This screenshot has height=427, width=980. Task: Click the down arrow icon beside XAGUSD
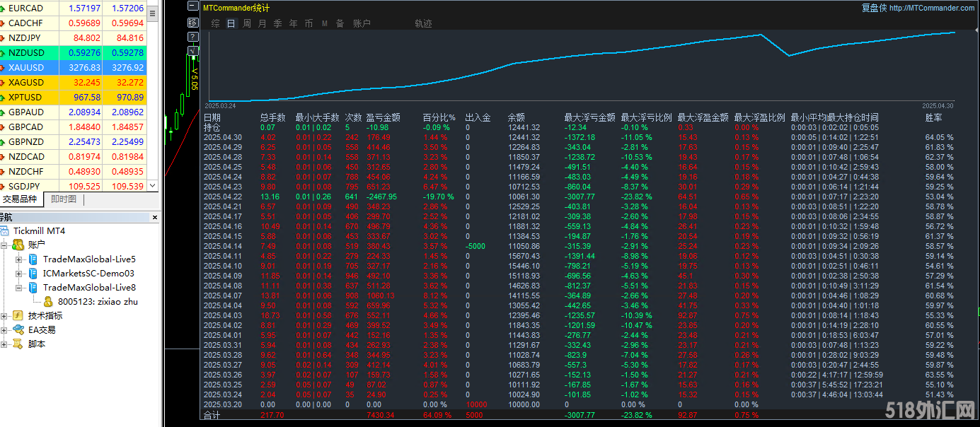point(2,83)
